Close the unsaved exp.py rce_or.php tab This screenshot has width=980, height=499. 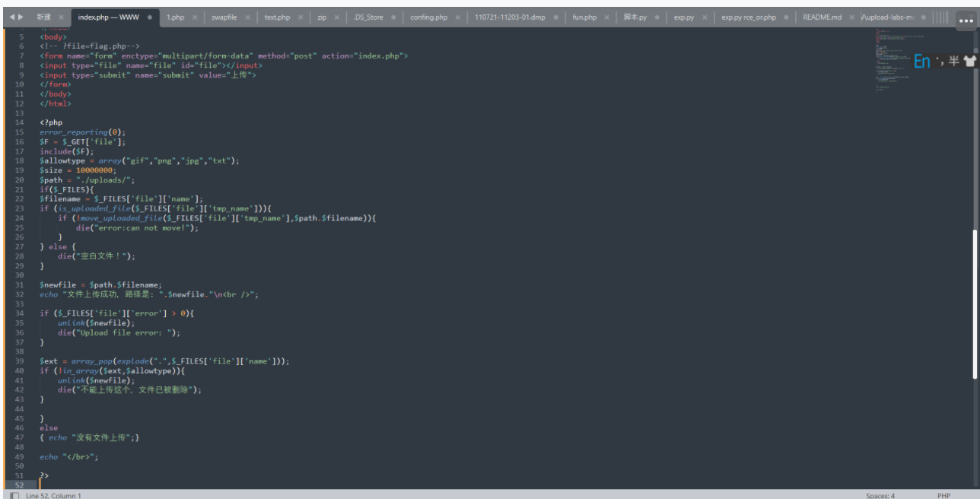[x=786, y=17]
